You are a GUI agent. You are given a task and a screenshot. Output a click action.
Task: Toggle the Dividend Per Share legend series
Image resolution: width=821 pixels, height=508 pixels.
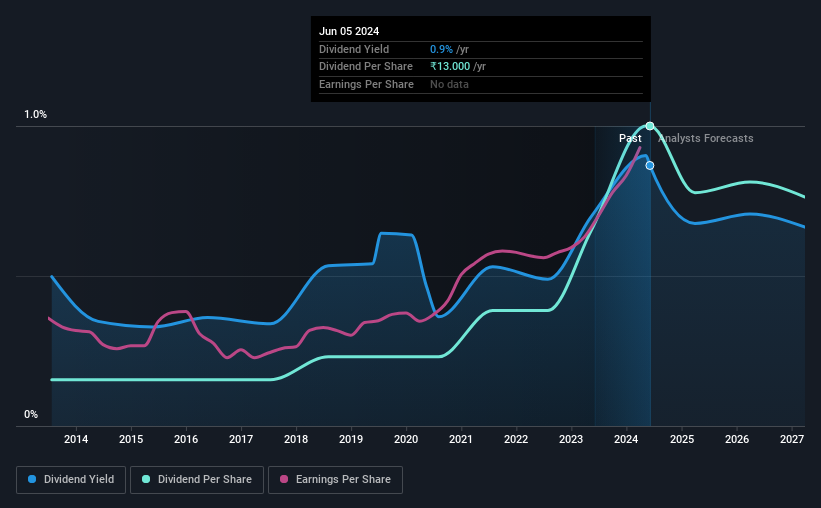tap(197, 480)
